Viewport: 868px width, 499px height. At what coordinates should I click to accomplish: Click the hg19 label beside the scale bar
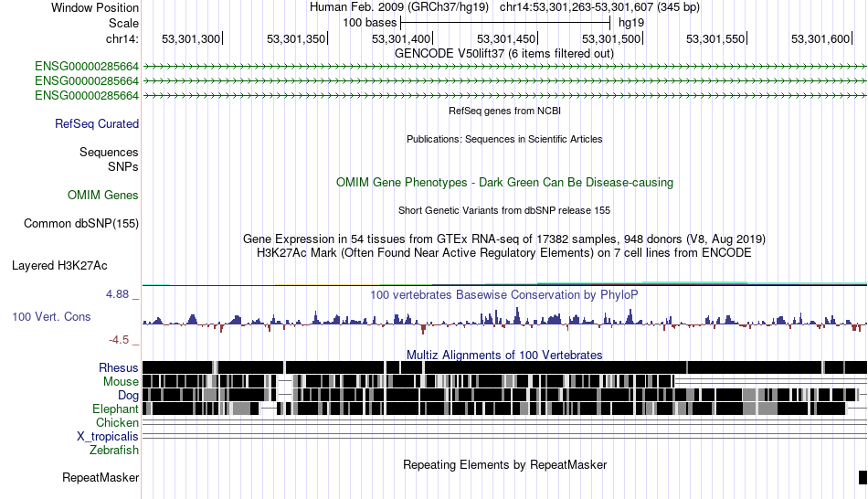631,23
